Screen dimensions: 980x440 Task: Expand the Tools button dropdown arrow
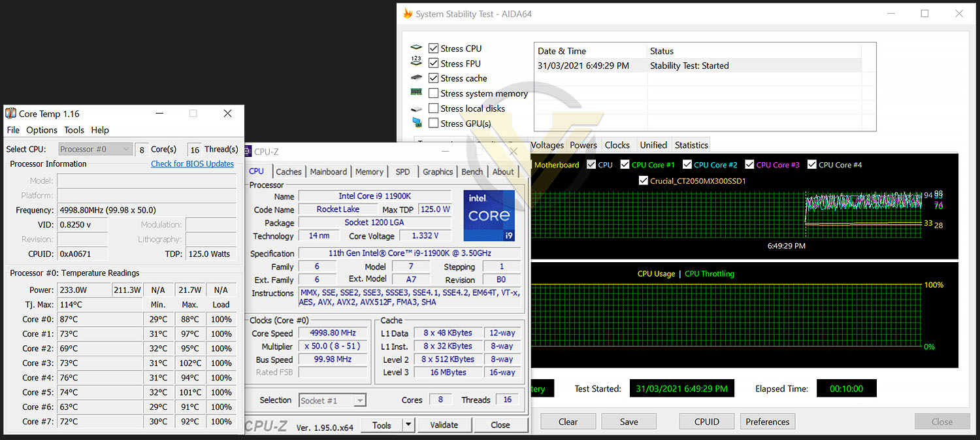coord(408,425)
